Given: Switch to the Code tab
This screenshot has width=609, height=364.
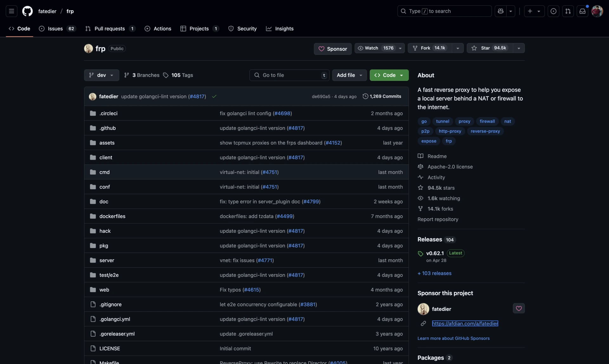Looking at the screenshot, I should point(19,29).
